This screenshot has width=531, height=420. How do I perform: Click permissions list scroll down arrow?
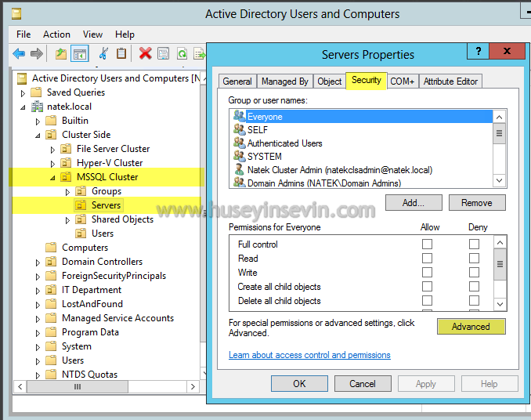pyautogui.click(x=500, y=304)
